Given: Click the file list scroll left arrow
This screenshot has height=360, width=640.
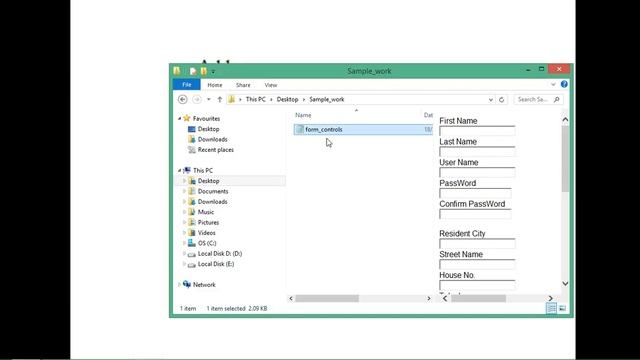Looking at the screenshot, I should (x=291, y=298).
